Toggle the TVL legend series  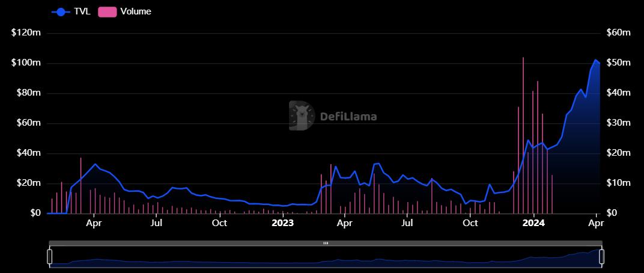pyautogui.click(x=70, y=12)
